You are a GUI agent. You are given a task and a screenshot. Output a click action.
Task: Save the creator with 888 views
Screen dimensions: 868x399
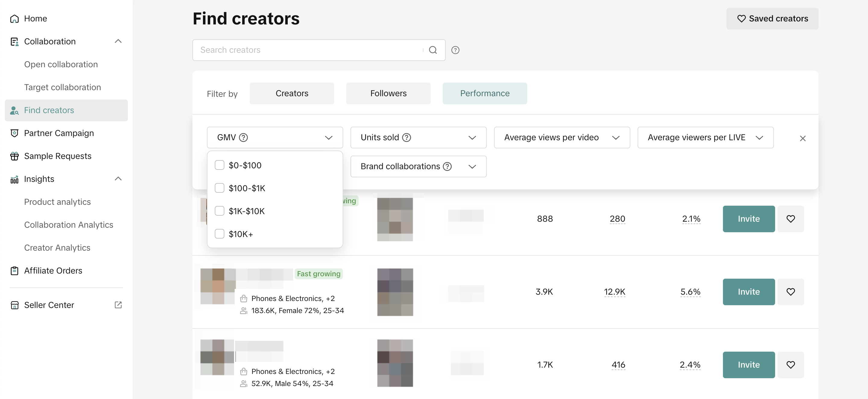point(790,219)
